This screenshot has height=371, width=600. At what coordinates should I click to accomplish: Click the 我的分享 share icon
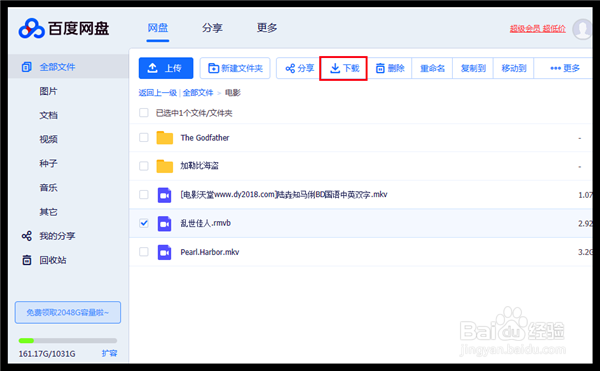pyautogui.click(x=26, y=236)
